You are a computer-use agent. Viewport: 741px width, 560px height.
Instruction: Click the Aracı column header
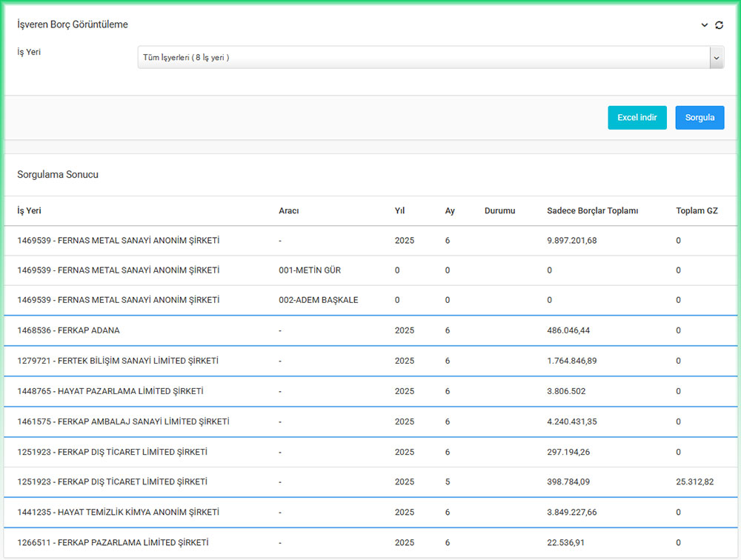[288, 211]
